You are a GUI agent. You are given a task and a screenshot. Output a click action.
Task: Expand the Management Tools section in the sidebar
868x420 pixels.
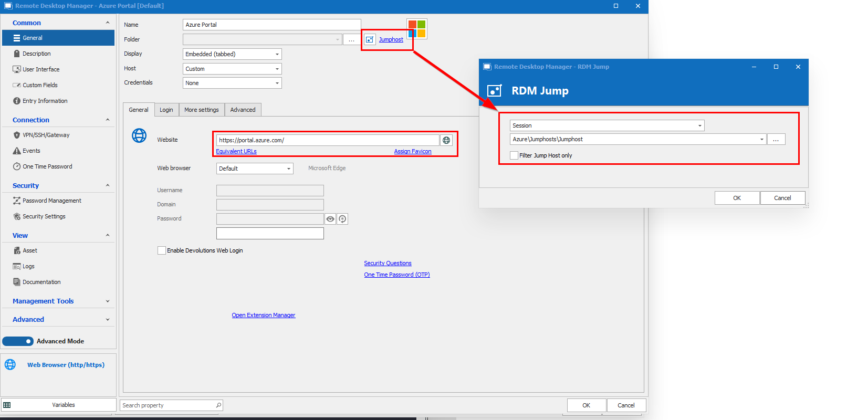coord(108,301)
